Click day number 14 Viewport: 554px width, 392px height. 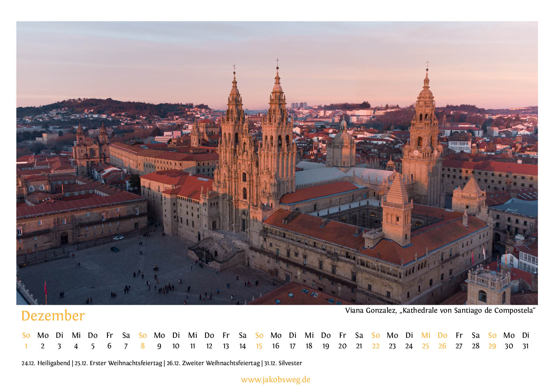(243, 346)
